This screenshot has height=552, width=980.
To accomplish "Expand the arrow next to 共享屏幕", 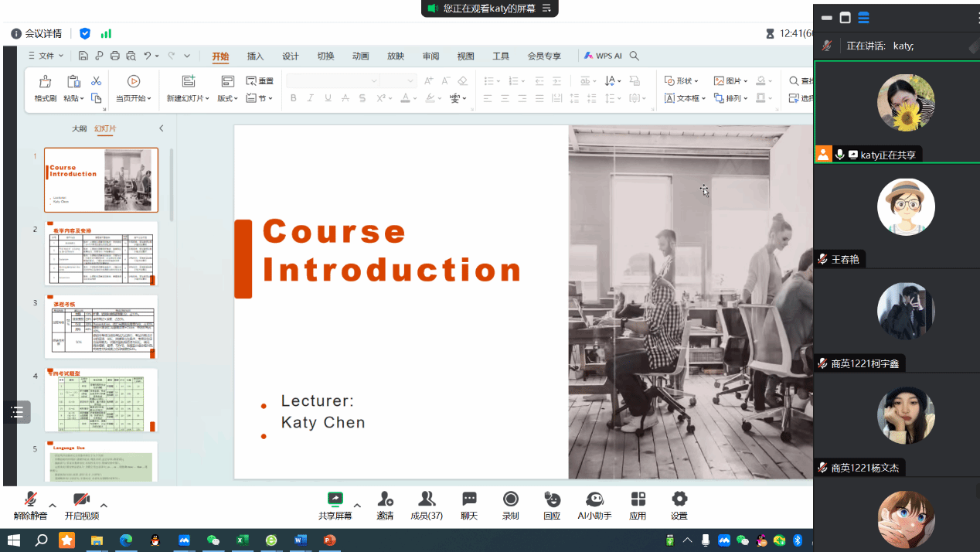I will click(357, 505).
